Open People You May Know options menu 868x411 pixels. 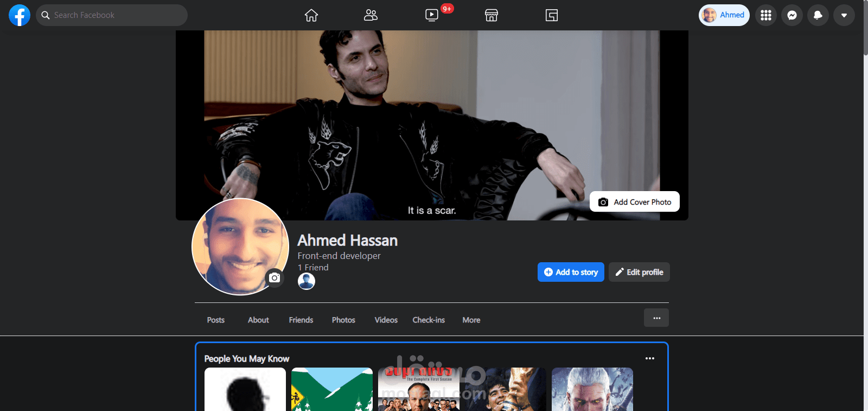(650, 358)
